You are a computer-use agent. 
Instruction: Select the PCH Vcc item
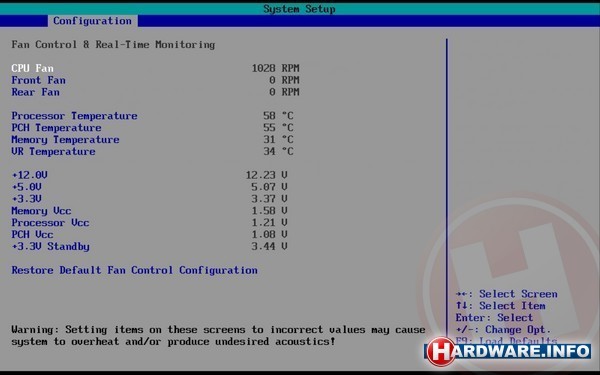32,234
